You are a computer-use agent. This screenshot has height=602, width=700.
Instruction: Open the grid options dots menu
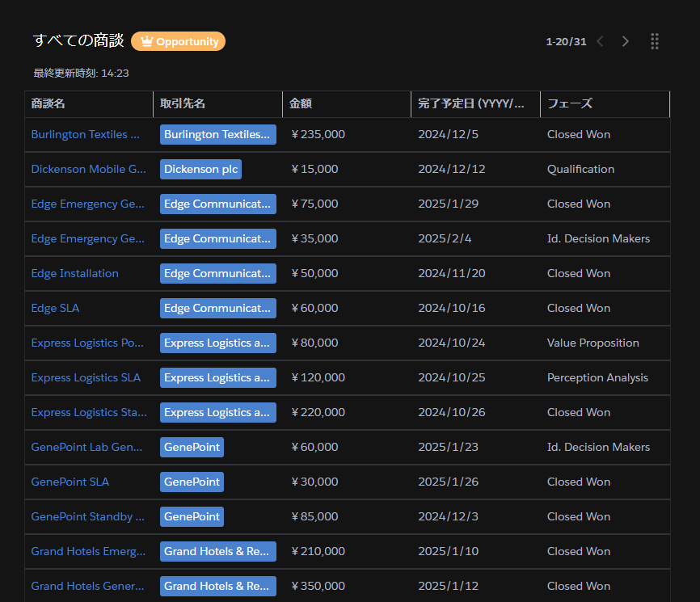pyautogui.click(x=655, y=41)
